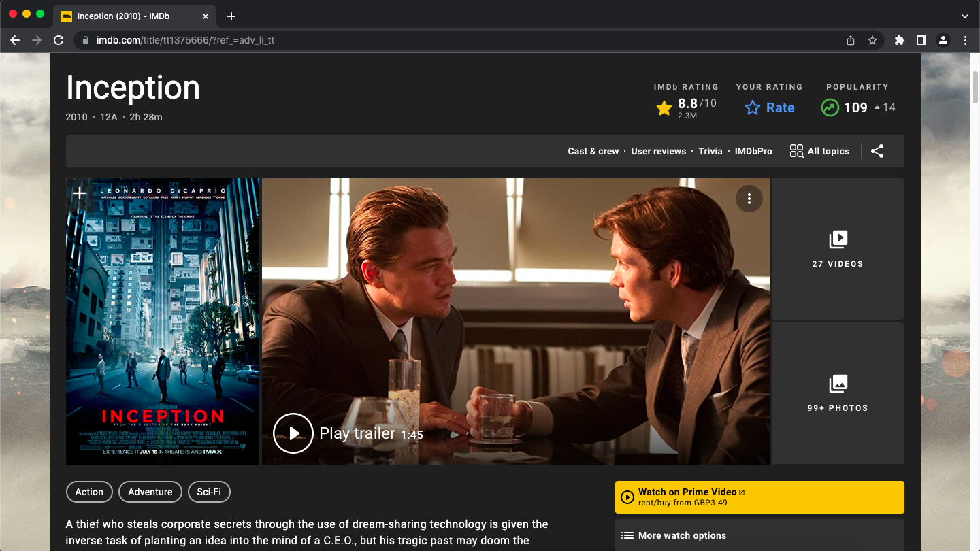Click Watch on Prime Video button

[759, 497]
